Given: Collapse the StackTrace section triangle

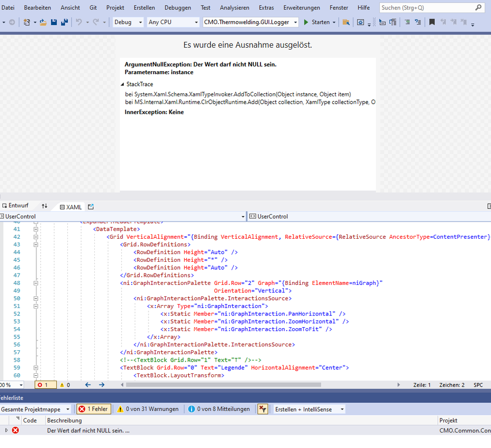Looking at the screenshot, I should [x=122, y=84].
